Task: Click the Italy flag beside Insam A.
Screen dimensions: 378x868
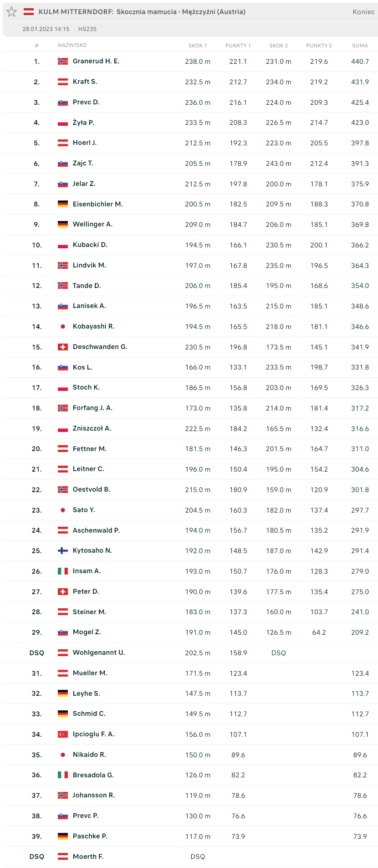Action: coord(63,571)
